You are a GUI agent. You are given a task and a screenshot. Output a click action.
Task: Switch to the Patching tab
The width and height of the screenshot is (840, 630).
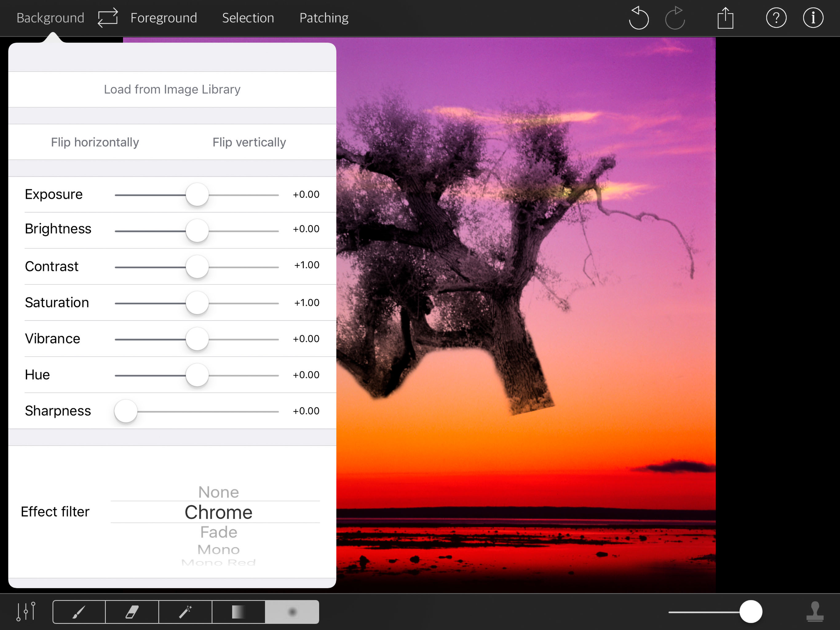click(x=324, y=18)
